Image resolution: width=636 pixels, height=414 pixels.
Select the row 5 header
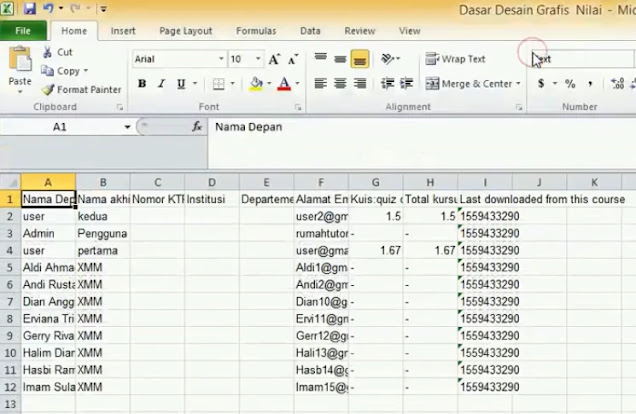pyautogui.click(x=10, y=268)
